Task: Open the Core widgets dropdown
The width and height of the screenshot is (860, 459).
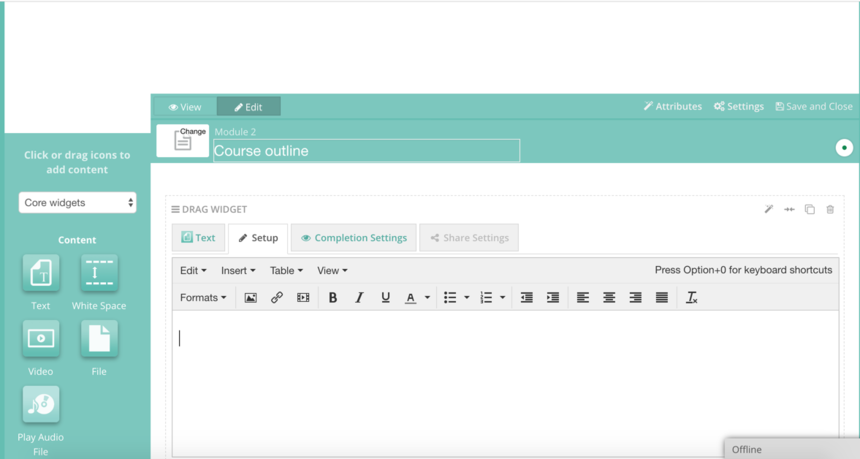Action: tap(77, 202)
